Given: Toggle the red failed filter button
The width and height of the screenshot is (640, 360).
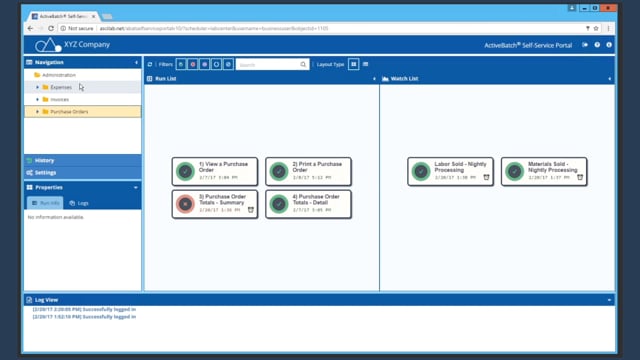Looking at the screenshot, I should click(x=193, y=64).
